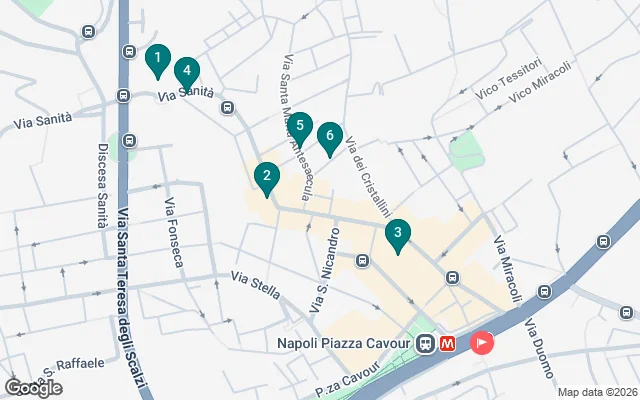Click bus stop left of Via Miracoli
640x400 pixels.
[452, 278]
